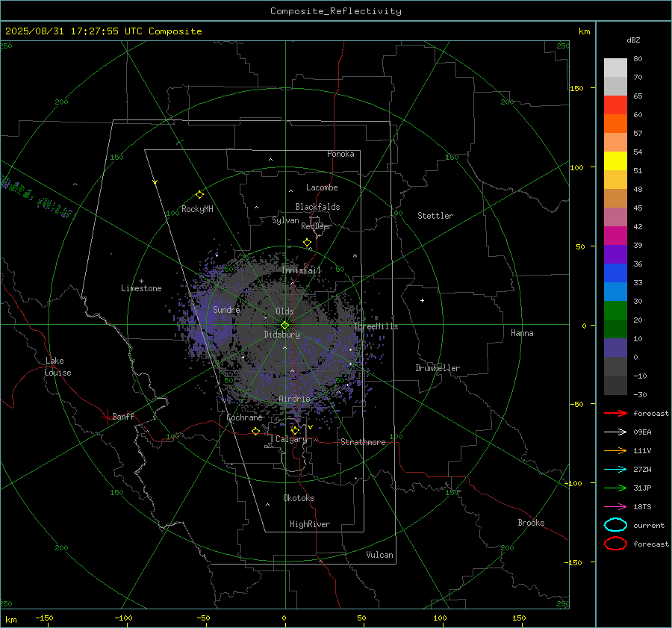Click the dBZ legend heading
Screen dimensions: 672x628
coord(633,40)
